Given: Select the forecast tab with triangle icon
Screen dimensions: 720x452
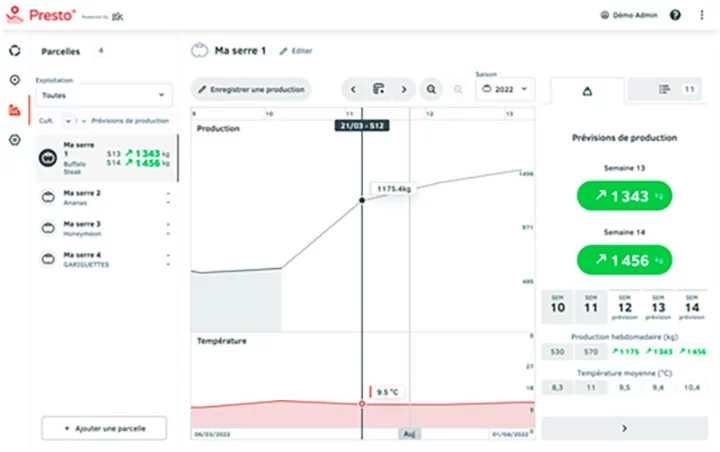Looking at the screenshot, I should click(586, 90).
